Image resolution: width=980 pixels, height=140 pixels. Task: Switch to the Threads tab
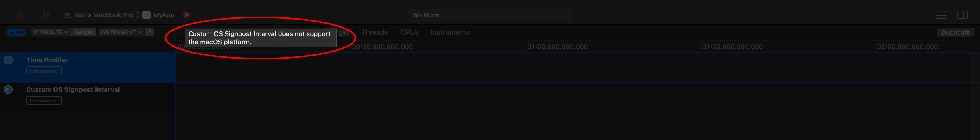374,32
